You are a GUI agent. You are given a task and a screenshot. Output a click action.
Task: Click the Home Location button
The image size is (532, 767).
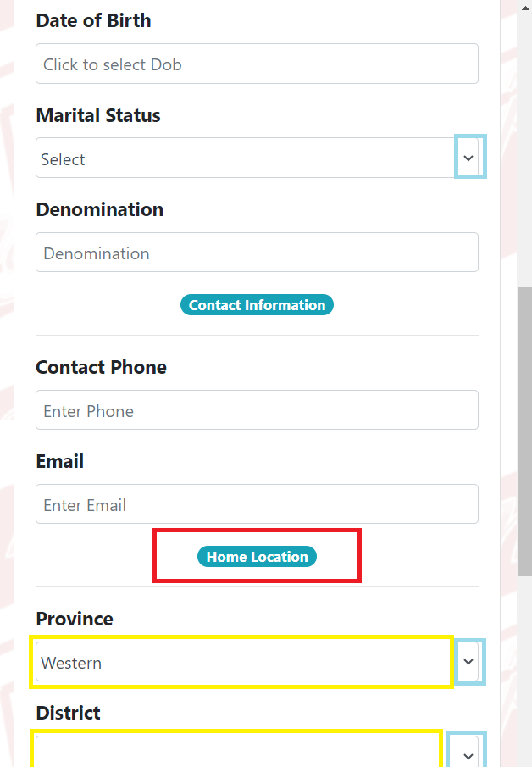tap(257, 556)
